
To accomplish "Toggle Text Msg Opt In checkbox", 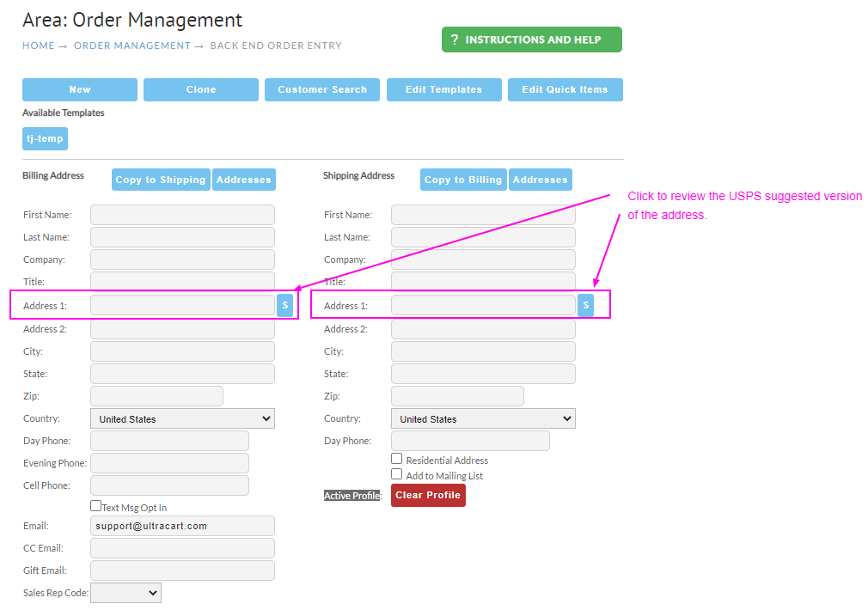I will [95, 506].
